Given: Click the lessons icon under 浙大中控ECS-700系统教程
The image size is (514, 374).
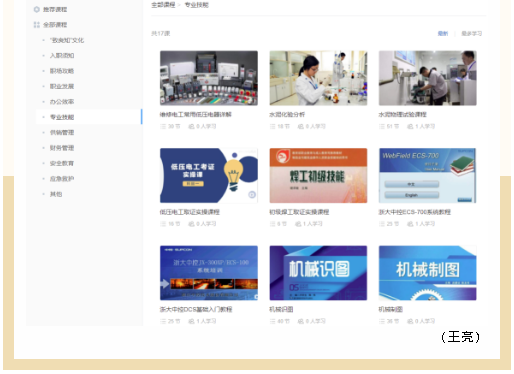Looking at the screenshot, I should [x=382, y=224].
